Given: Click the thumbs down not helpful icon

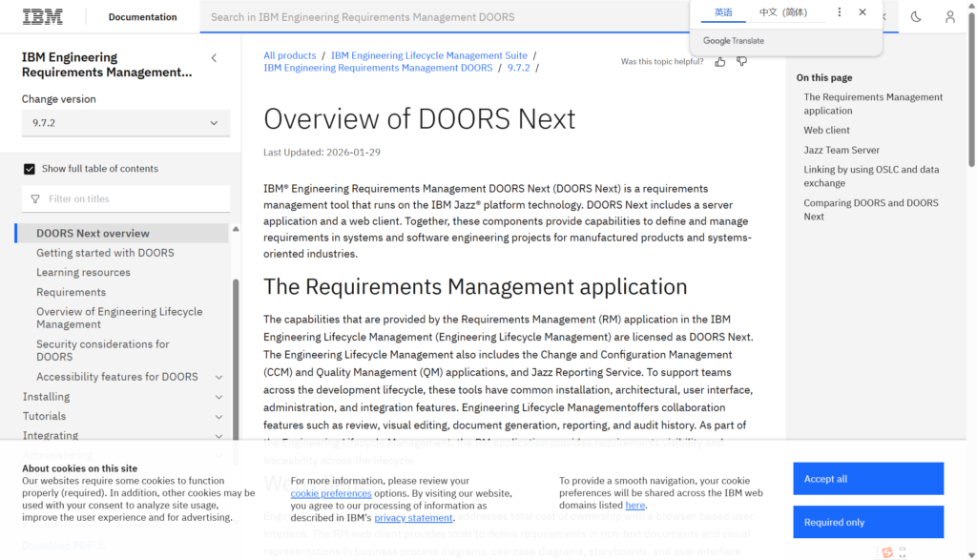Looking at the screenshot, I should pyautogui.click(x=742, y=62).
